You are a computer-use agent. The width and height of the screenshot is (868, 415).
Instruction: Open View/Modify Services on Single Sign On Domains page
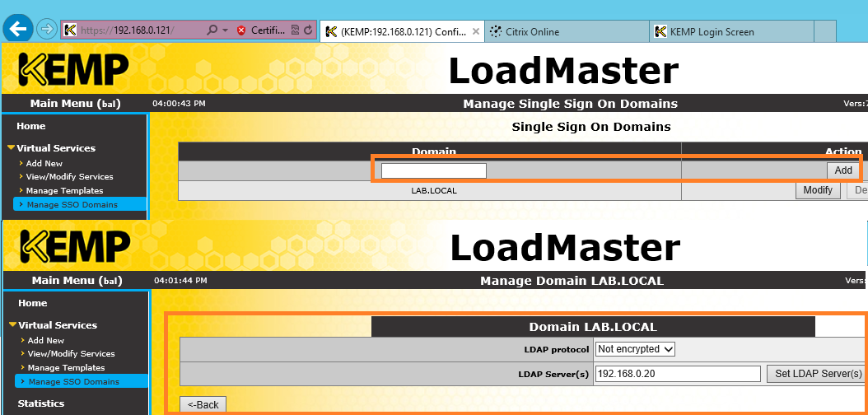tap(70, 177)
